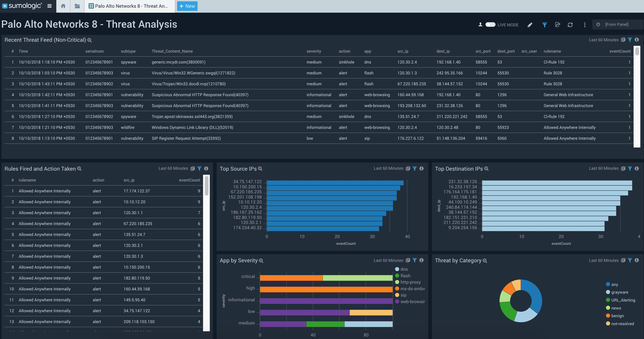Filter the Threat by Category panel
This screenshot has width=644, height=339.
[630, 260]
